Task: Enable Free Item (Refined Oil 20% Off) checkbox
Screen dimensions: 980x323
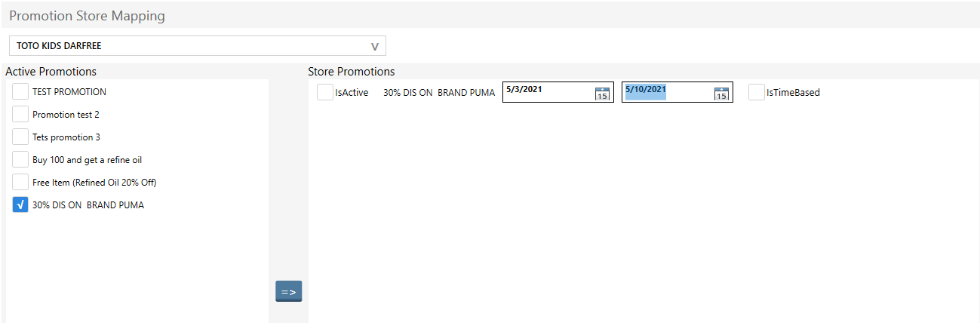Action: [x=20, y=183]
